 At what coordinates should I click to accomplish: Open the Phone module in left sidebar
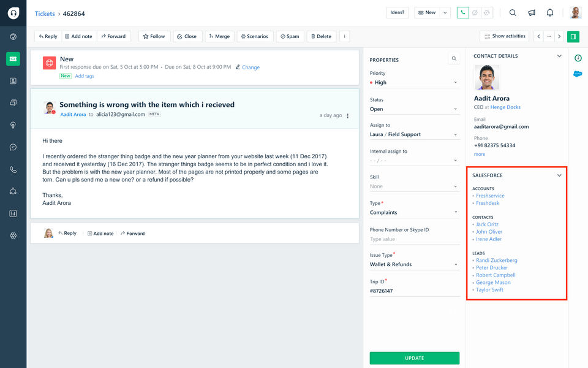pyautogui.click(x=13, y=170)
